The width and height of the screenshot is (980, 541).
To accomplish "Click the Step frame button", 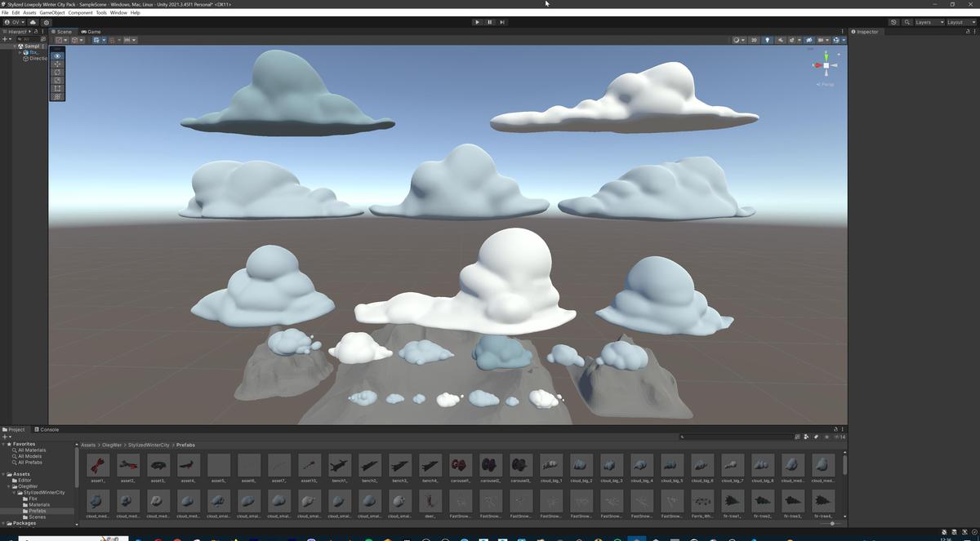I will point(501,22).
